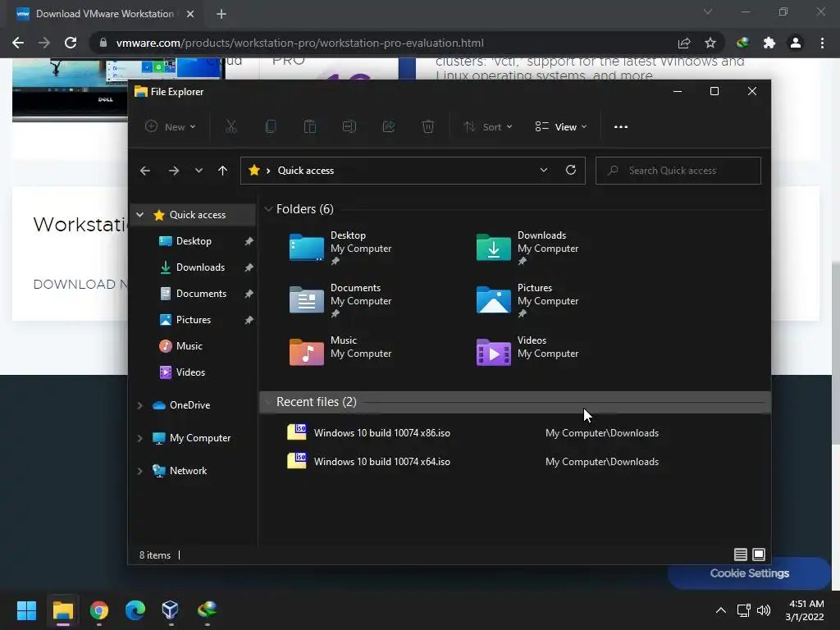Open Chrome three-dot menu

tap(822, 43)
